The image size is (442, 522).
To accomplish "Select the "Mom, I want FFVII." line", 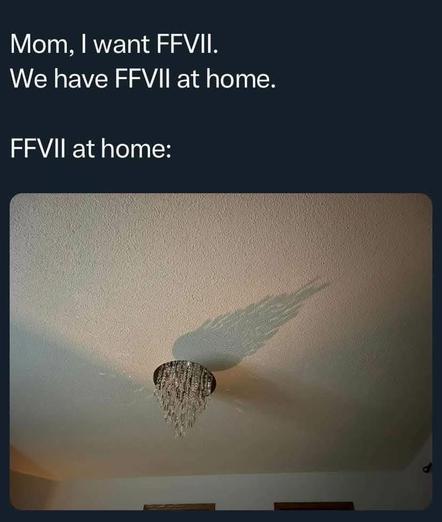I will coord(114,44).
